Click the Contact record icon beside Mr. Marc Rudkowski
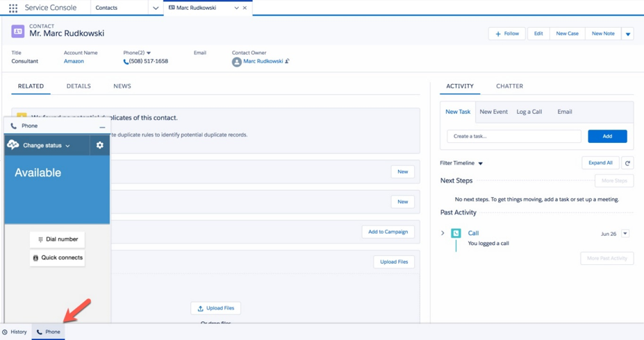Screen dimensions: 644x340 tap(17, 31)
